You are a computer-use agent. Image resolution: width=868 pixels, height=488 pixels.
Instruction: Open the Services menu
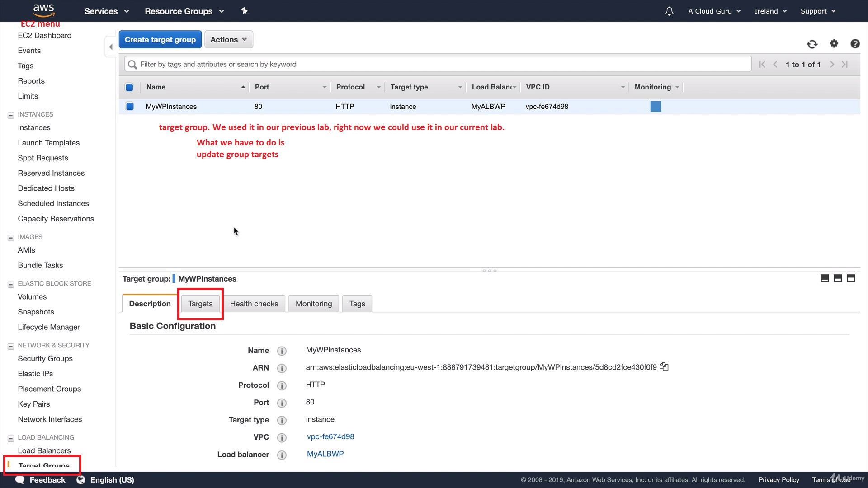point(106,11)
